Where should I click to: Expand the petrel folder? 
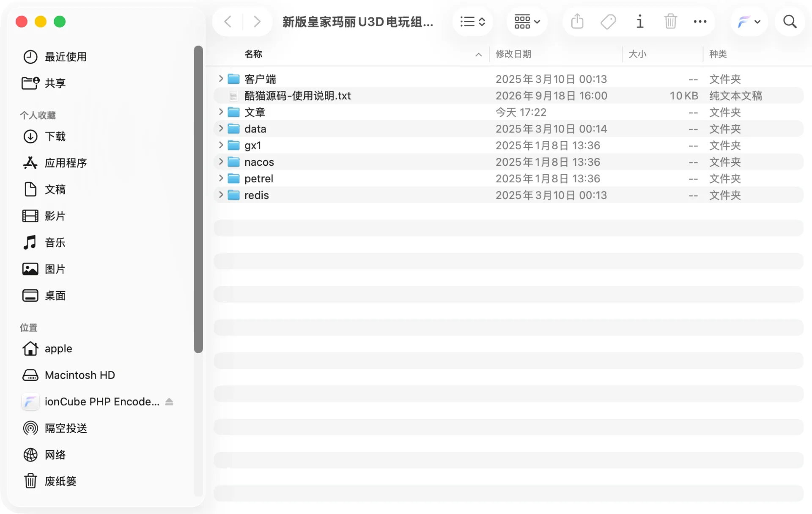click(220, 178)
